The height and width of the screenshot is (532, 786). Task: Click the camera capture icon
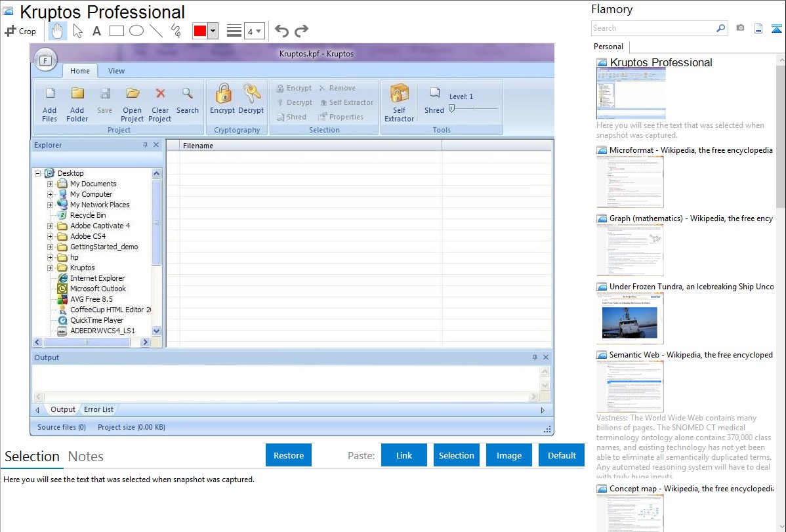[740, 28]
